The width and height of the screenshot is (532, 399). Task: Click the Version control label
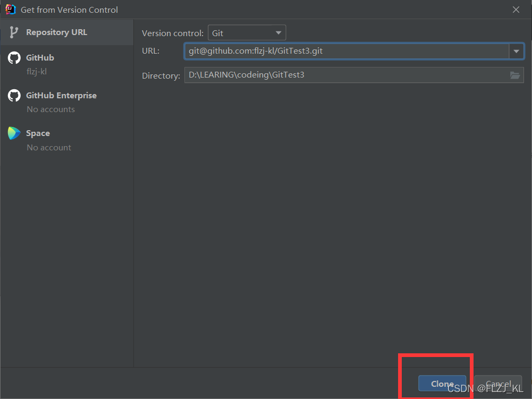click(173, 33)
